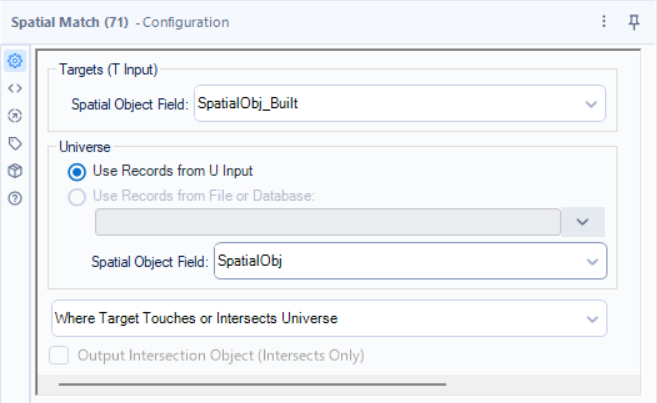Open the three-dot options menu
This screenshot has width=657, height=403.
pos(604,21)
